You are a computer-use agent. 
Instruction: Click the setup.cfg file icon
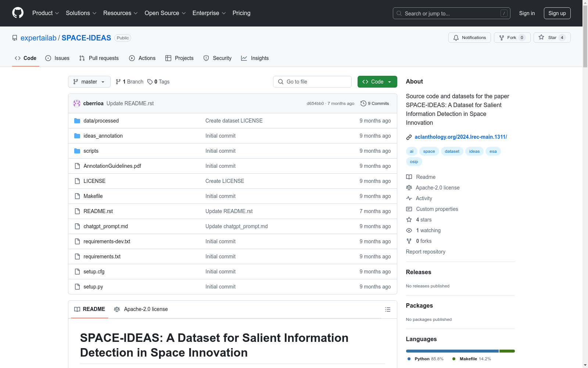(x=77, y=272)
